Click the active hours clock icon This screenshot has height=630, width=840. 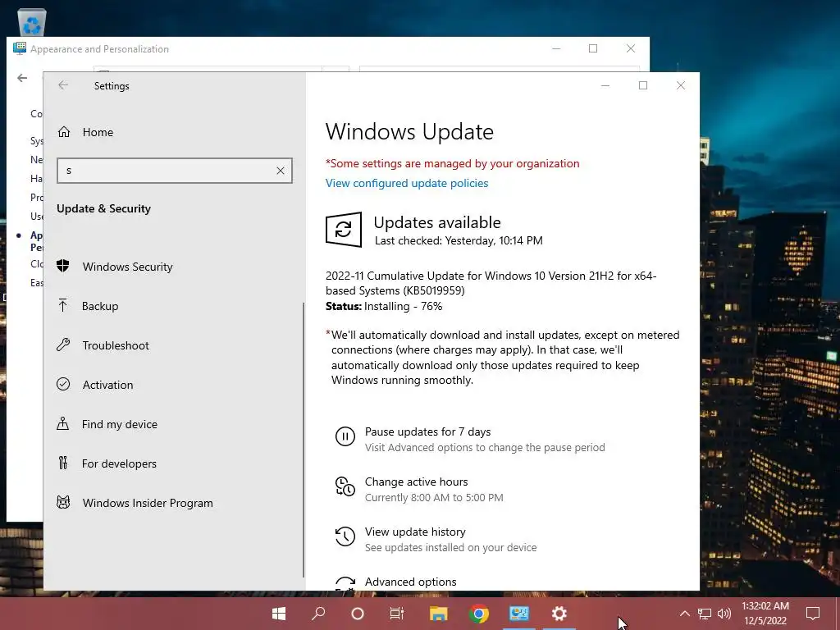coord(345,486)
